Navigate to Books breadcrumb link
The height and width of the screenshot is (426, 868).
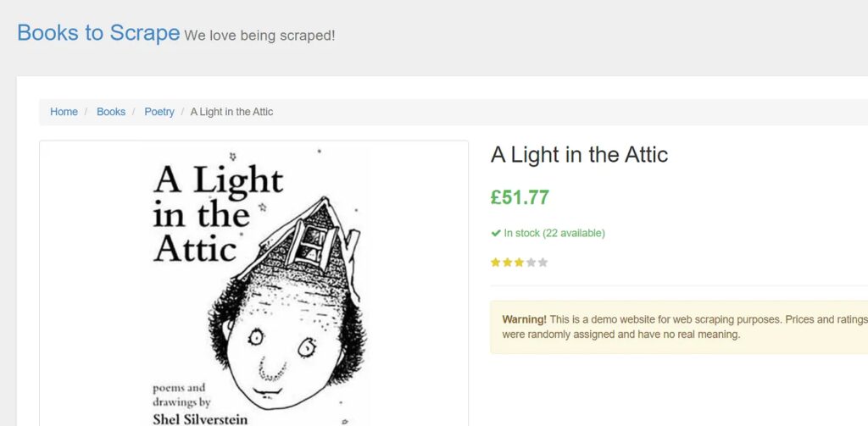[x=111, y=112]
